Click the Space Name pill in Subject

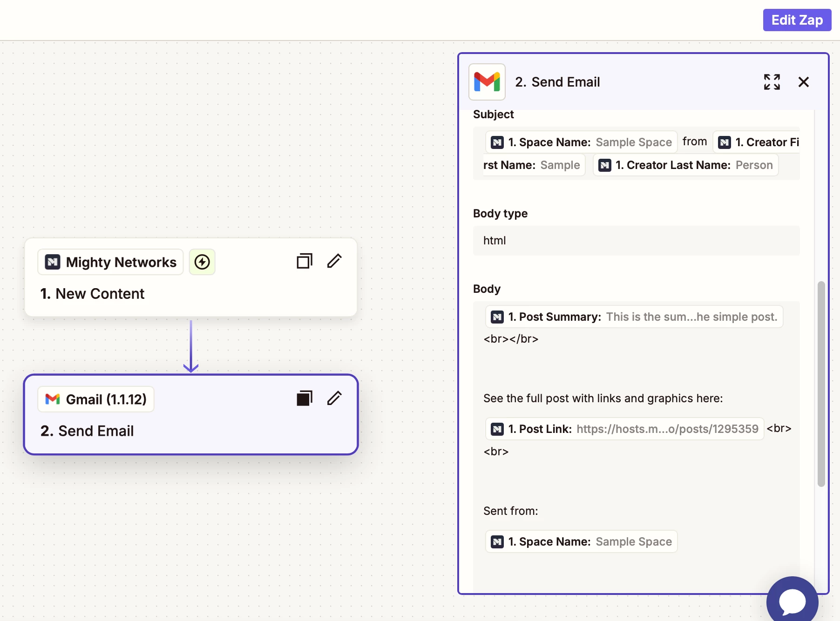click(x=581, y=142)
